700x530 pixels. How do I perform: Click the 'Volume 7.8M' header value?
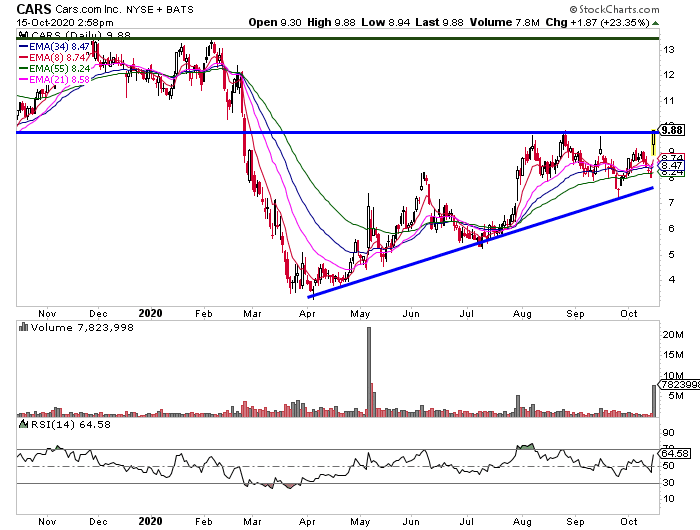[504, 22]
